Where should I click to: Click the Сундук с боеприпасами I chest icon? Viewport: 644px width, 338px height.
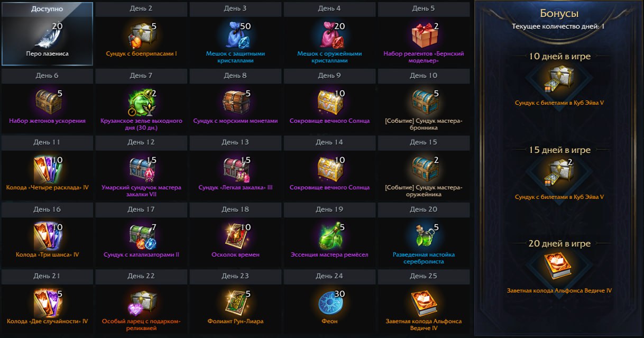click(x=141, y=35)
